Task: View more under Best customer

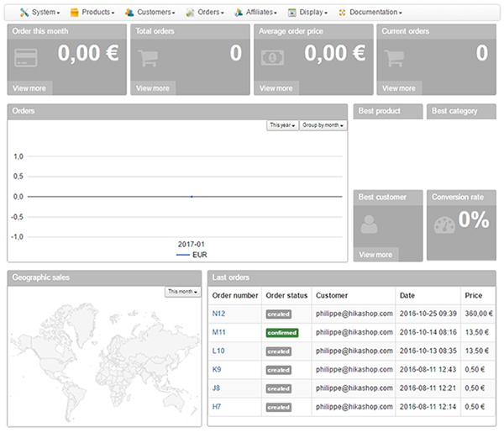Action: (x=375, y=255)
